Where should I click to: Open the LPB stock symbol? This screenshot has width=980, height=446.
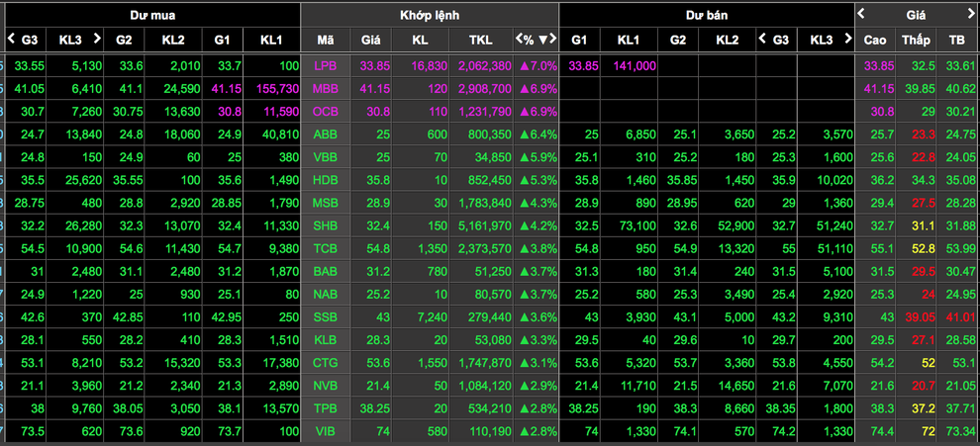[325, 66]
